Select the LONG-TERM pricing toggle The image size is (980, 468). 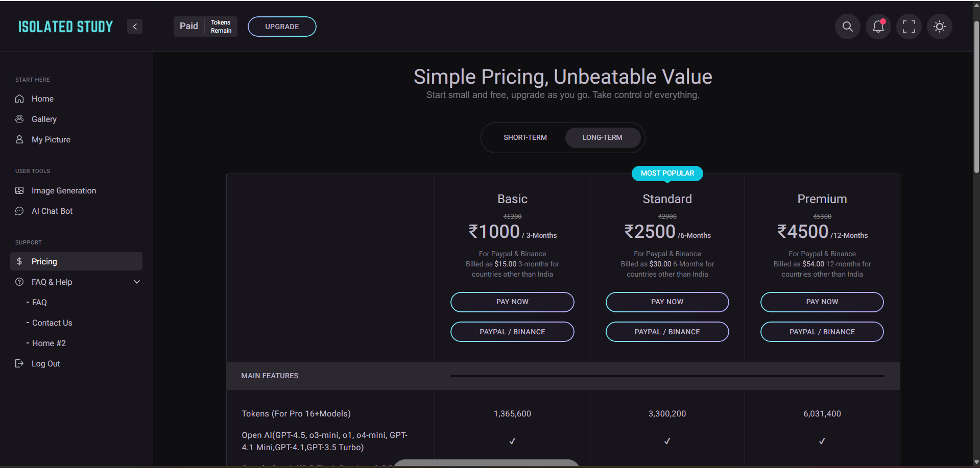pos(603,138)
